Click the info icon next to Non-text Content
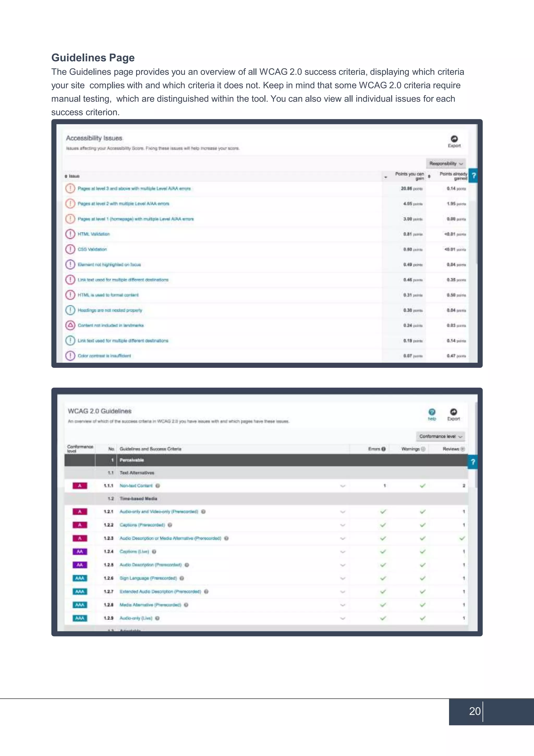Viewport: 534px width, 756px height. click(157, 486)
